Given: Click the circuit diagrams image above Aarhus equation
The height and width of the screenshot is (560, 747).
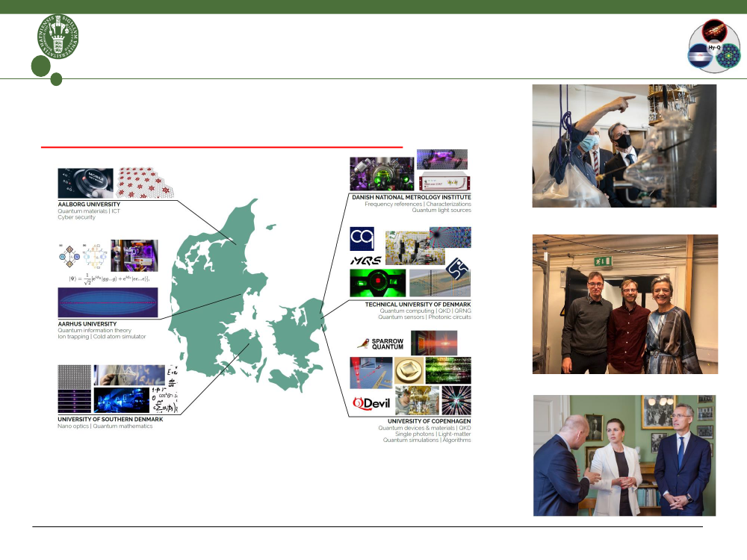Looking at the screenshot, I should (x=83, y=255).
